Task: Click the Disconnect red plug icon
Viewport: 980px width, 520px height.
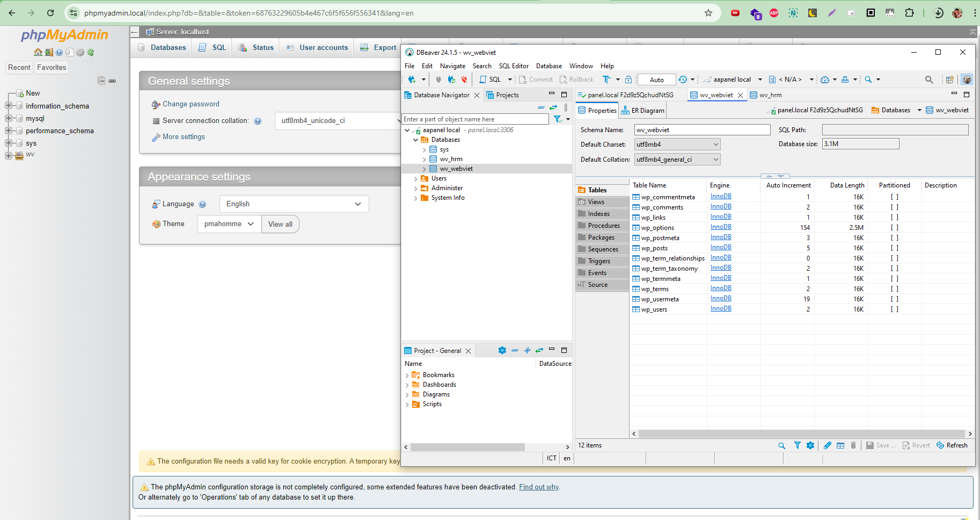Action: [464, 80]
